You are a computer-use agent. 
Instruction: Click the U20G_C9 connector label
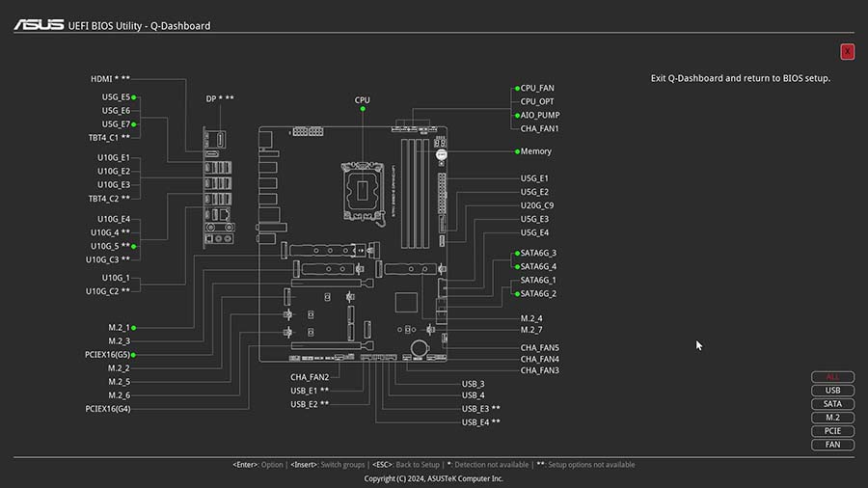[x=537, y=205]
